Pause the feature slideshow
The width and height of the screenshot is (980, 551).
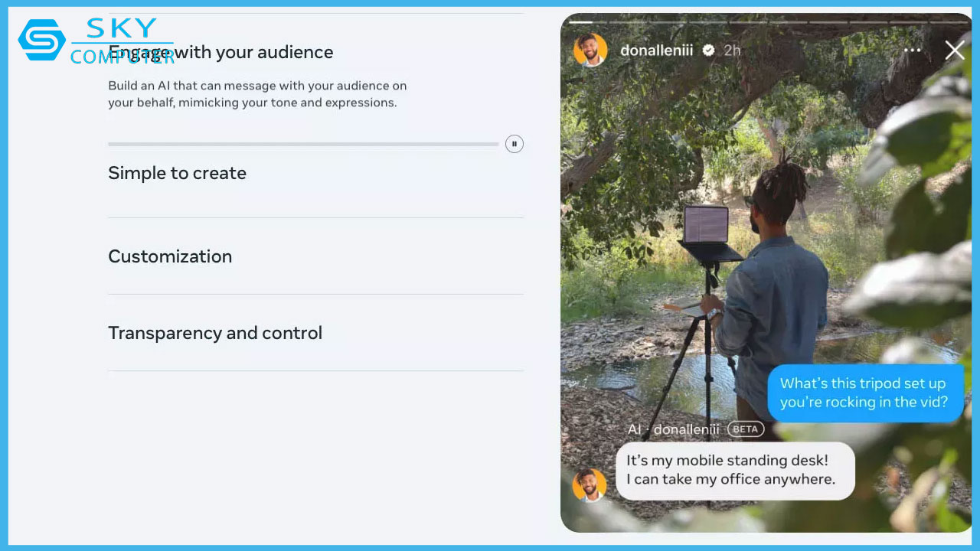pyautogui.click(x=514, y=144)
